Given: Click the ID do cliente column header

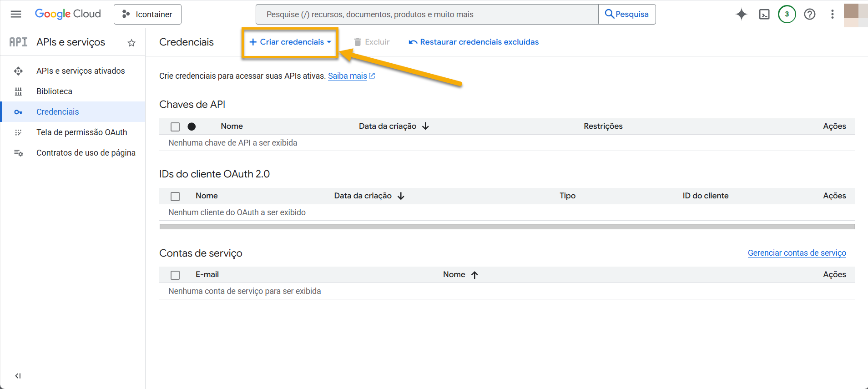Looking at the screenshot, I should point(706,196).
